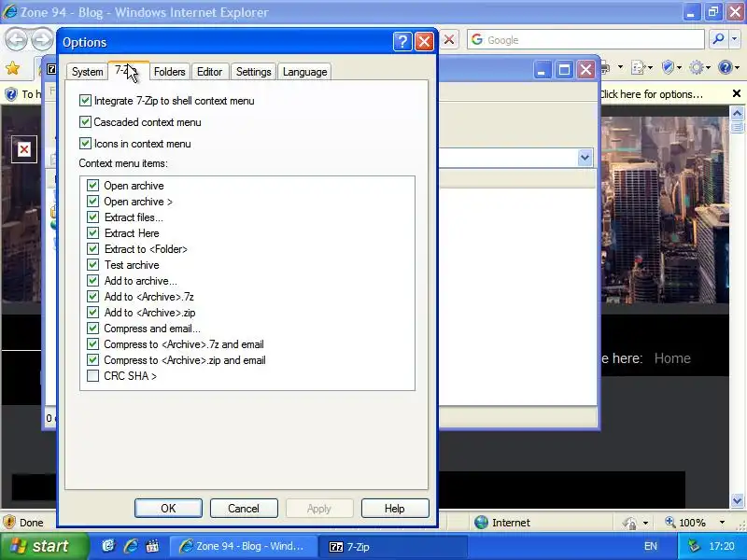Toggle Extract to <Folder> checkbox
This screenshot has height=560, width=747.
[x=92, y=249]
